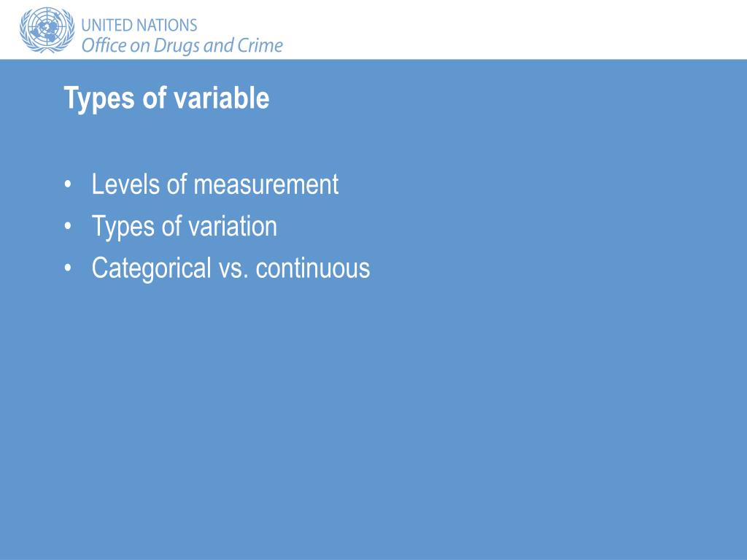Click the word Categorical in the third bullet
The image size is (747, 560).
point(152,268)
